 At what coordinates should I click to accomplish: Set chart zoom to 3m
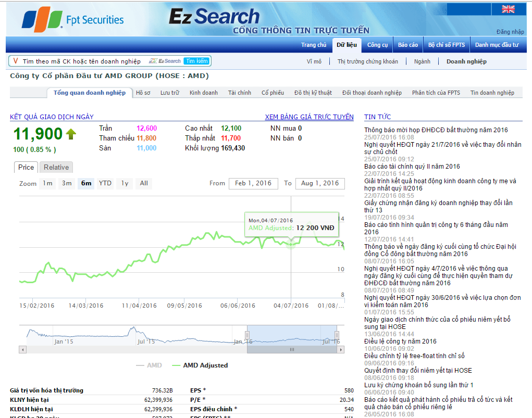pos(67,183)
